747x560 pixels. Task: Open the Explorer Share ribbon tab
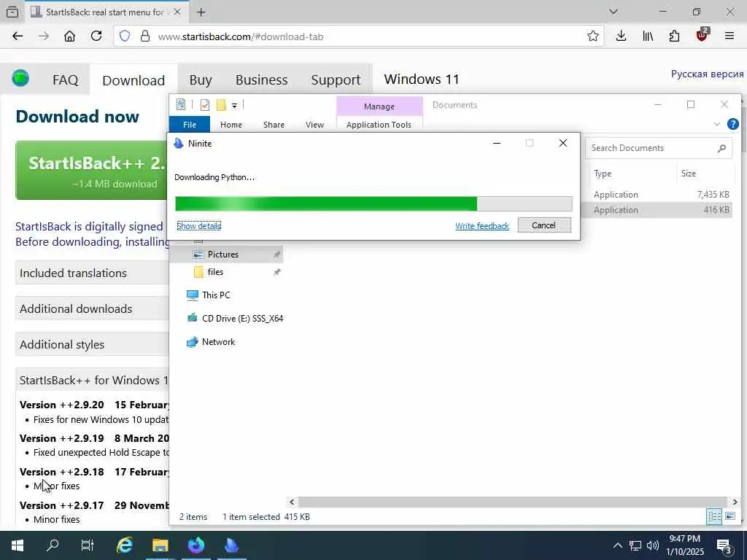[274, 125]
